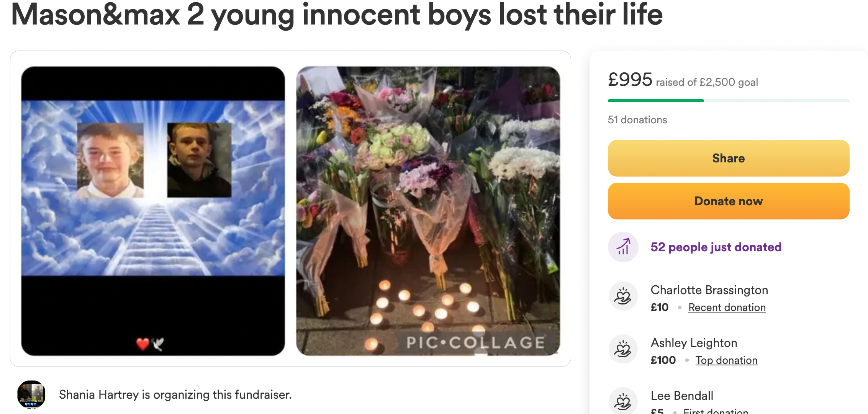
Task: Click the 51 donations count
Action: click(637, 120)
